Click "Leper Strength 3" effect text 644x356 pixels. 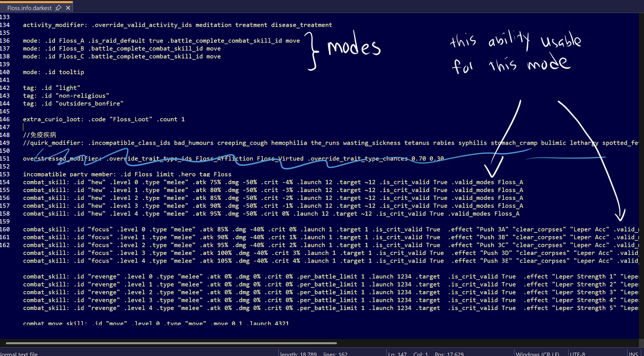[584, 292]
